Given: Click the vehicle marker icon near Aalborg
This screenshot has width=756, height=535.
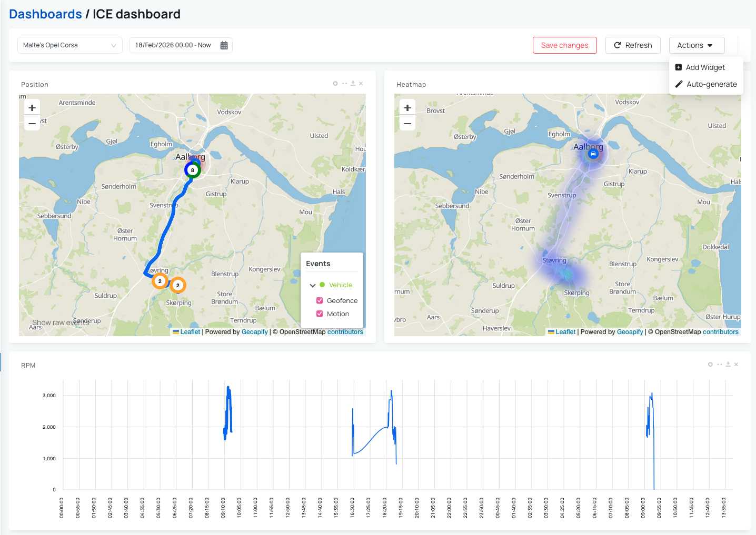Looking at the screenshot, I should 593,153.
